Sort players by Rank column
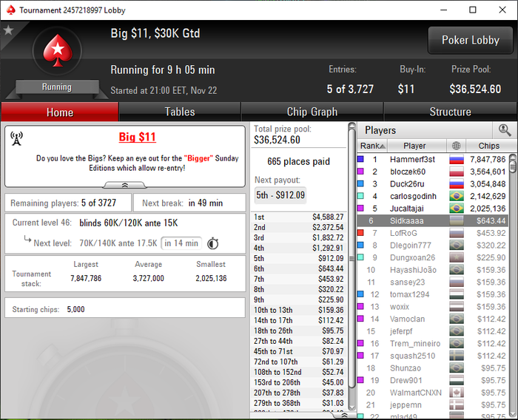The image size is (518, 420). [372, 146]
